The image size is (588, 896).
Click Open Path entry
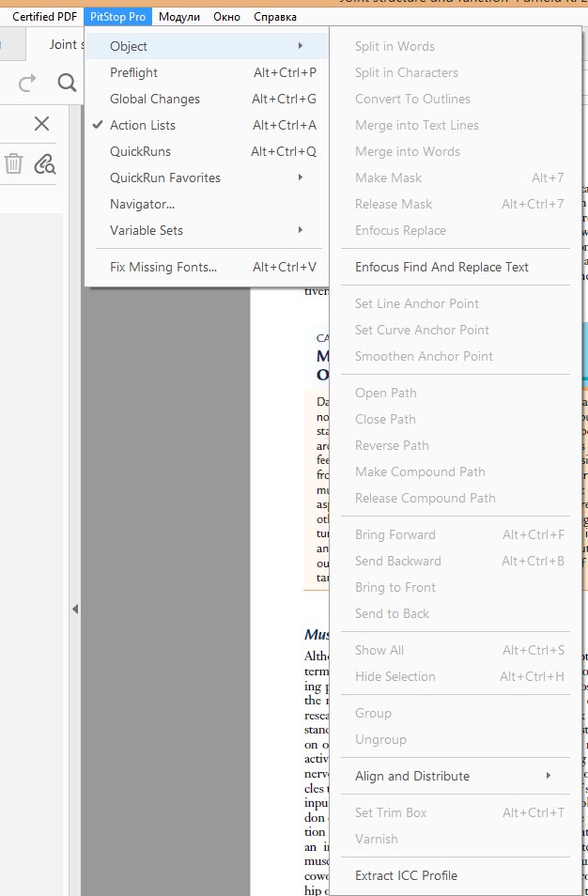coord(456,393)
